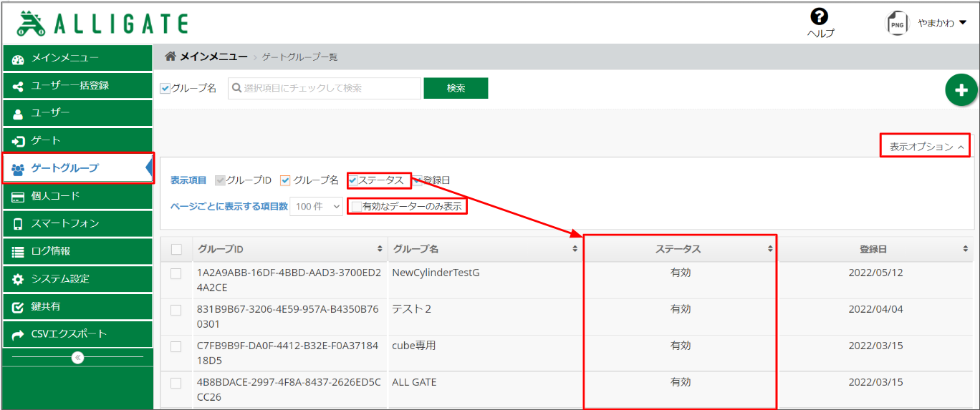Open the Help question mark icon
This screenshot has width=980, height=410.
tap(819, 16)
